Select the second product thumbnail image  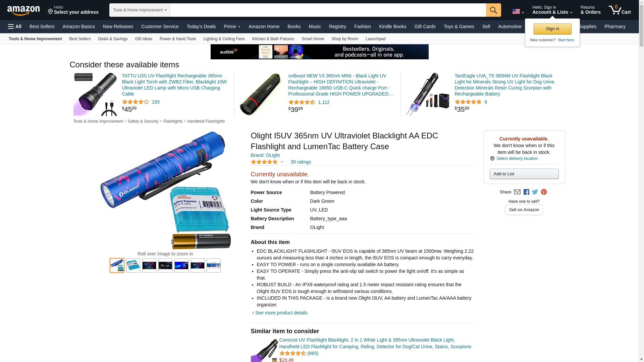[133, 265]
